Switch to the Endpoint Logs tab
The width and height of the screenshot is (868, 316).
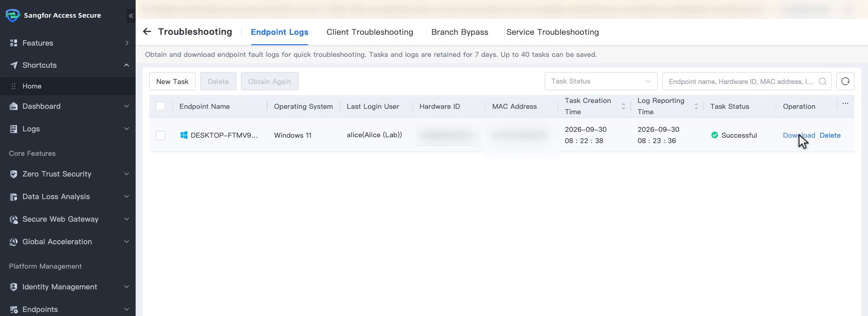pyautogui.click(x=279, y=32)
